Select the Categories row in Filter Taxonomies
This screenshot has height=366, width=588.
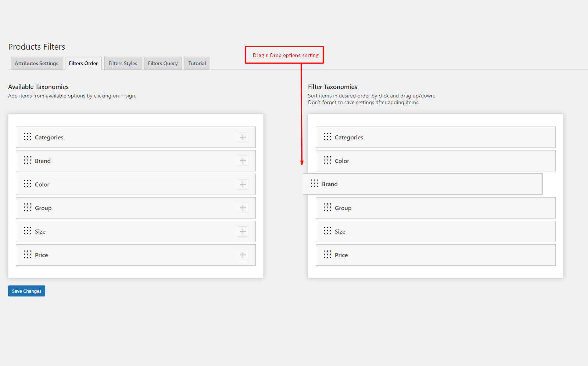[x=435, y=137]
